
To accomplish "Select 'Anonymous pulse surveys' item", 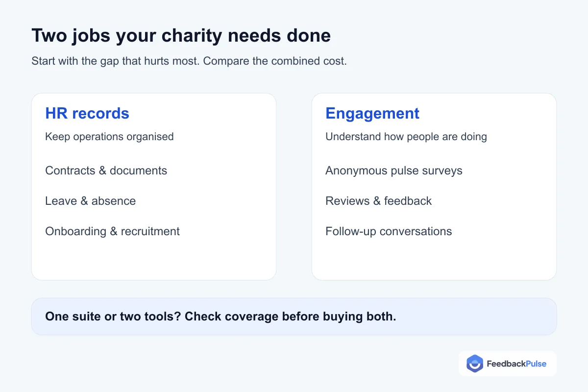I will 394,171.
